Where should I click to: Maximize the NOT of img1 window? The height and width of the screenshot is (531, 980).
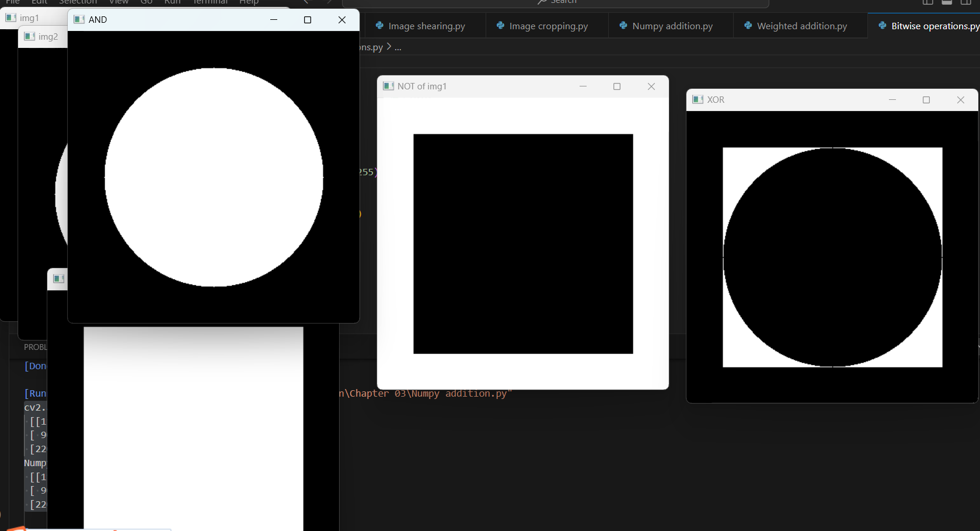617,86
